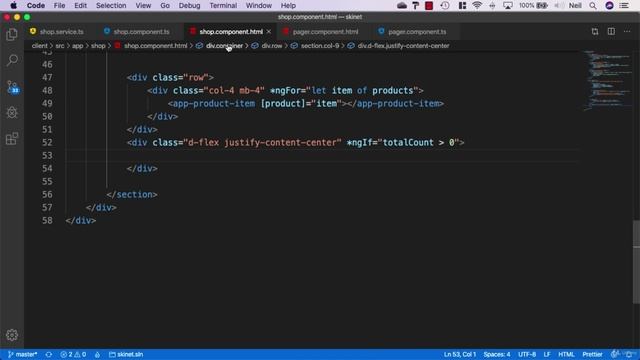Click the master branch in status bar
Screen dimensions: 640x360
click(x=23, y=354)
